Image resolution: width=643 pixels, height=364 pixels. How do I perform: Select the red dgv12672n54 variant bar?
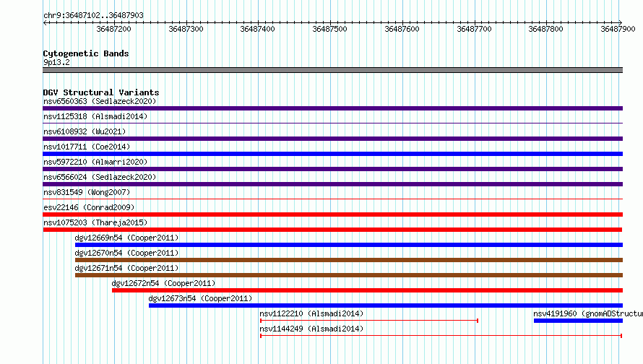368,290
